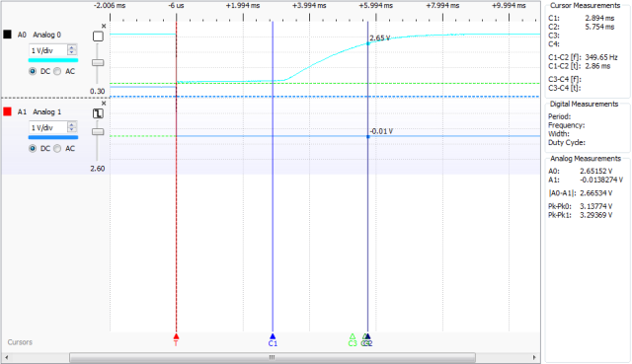Click the horizontal scrollbar right arrow

pos(534,357)
